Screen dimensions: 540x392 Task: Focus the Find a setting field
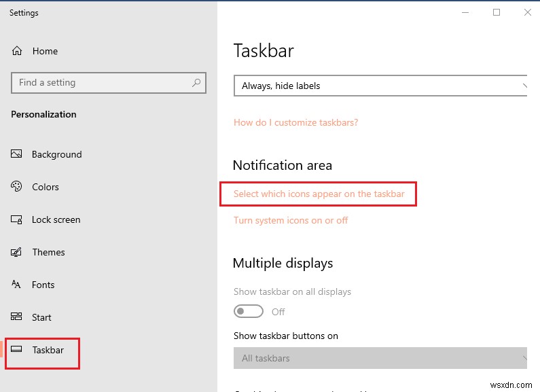[109, 83]
